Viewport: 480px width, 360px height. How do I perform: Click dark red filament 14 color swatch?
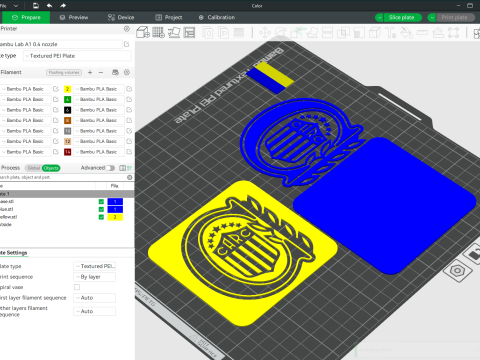click(67, 152)
